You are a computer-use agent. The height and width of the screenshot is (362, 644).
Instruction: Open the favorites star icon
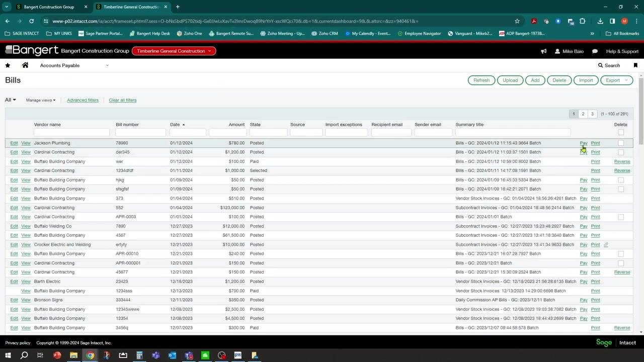click(x=8, y=65)
